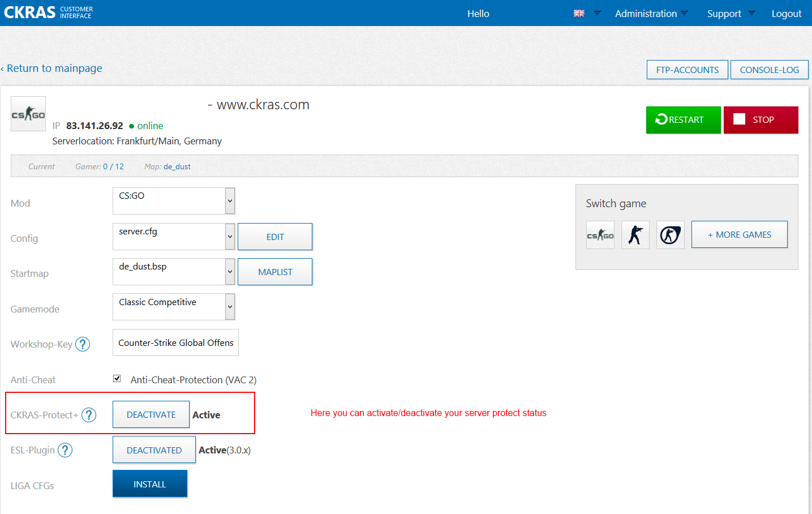Screen dimensions: 812x514
Task: Click the UK flag language icon
Action: click(579, 13)
